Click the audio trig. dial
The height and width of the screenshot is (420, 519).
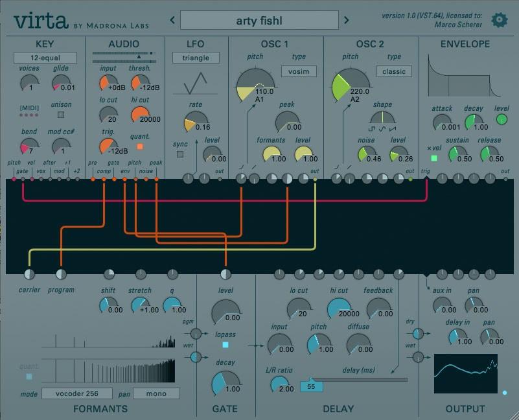pos(109,146)
